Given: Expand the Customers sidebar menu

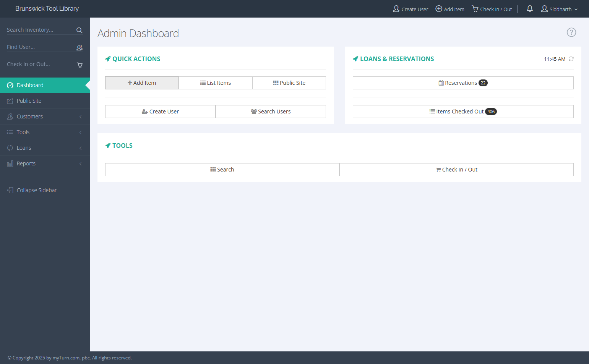Looking at the screenshot, I should 45,116.
